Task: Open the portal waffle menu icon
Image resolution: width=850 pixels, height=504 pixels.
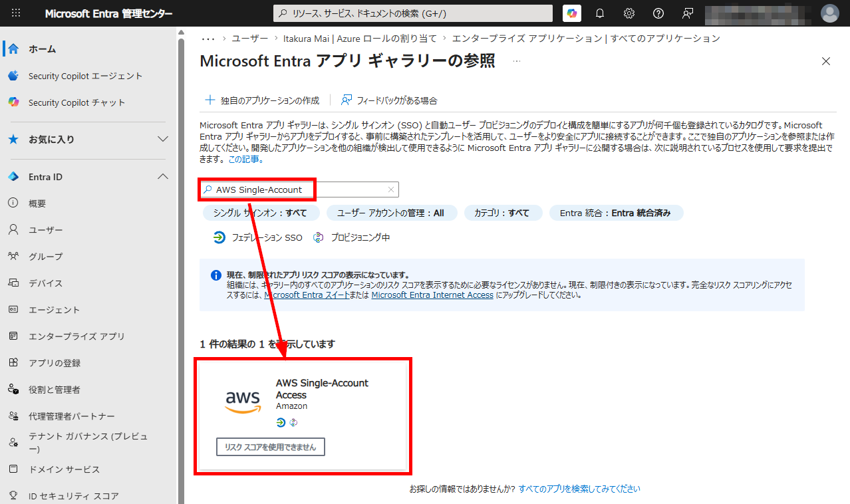Action: click(16, 13)
